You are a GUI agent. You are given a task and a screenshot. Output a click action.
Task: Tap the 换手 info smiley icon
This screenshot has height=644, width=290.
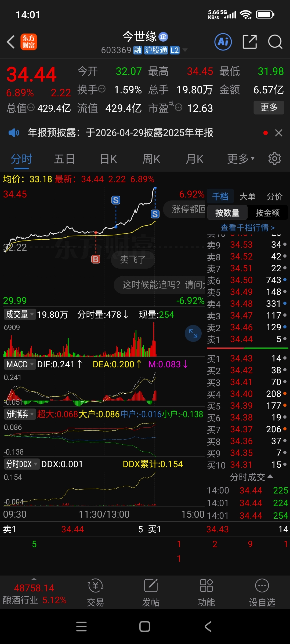click(x=102, y=89)
